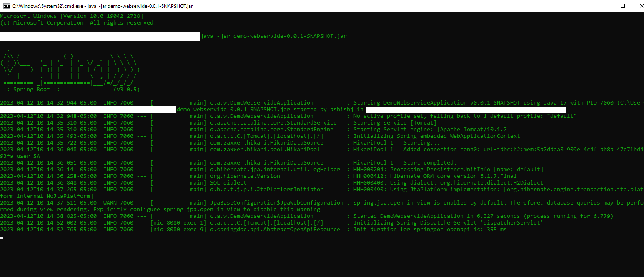Maximize the command prompt window

click(x=622, y=6)
